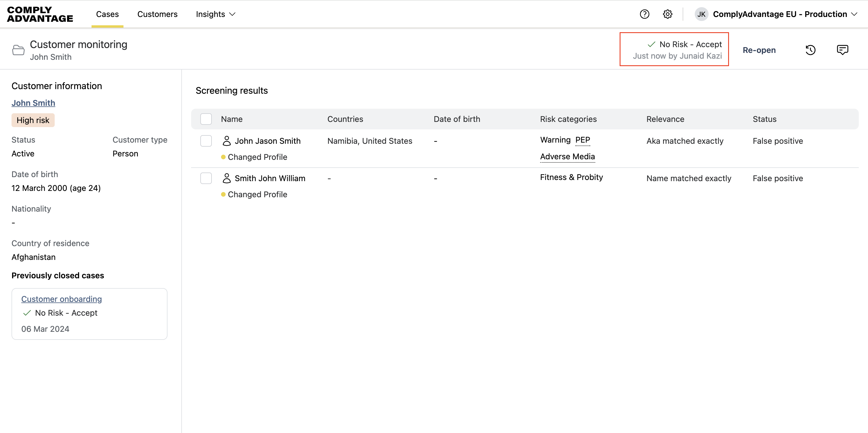Open the John Smith customer link
The width and height of the screenshot is (868, 433).
tap(33, 103)
